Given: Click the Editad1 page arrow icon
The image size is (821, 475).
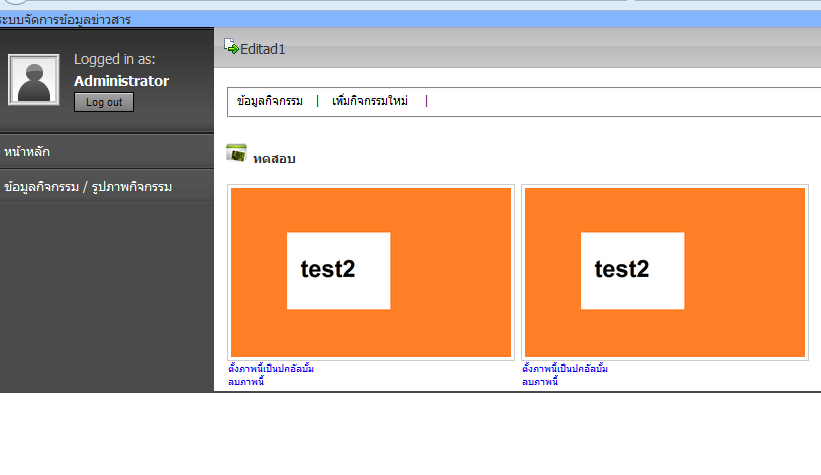Looking at the screenshot, I should click(231, 47).
